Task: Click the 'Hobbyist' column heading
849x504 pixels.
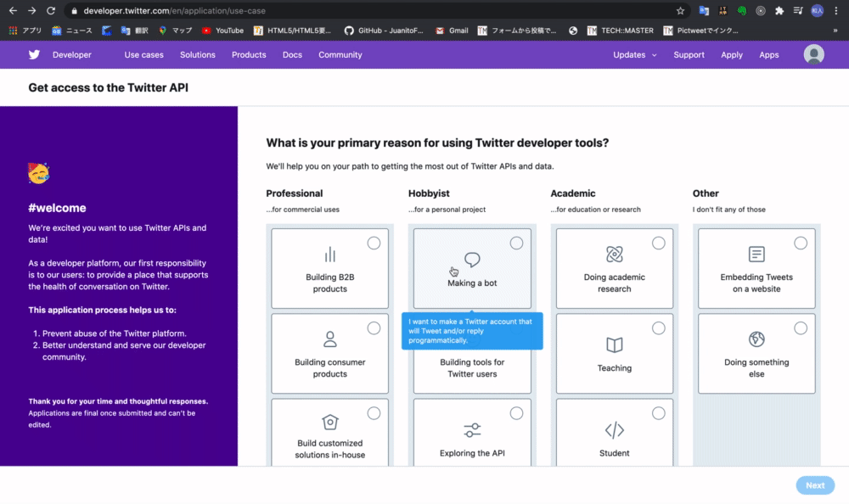Action: coord(429,193)
